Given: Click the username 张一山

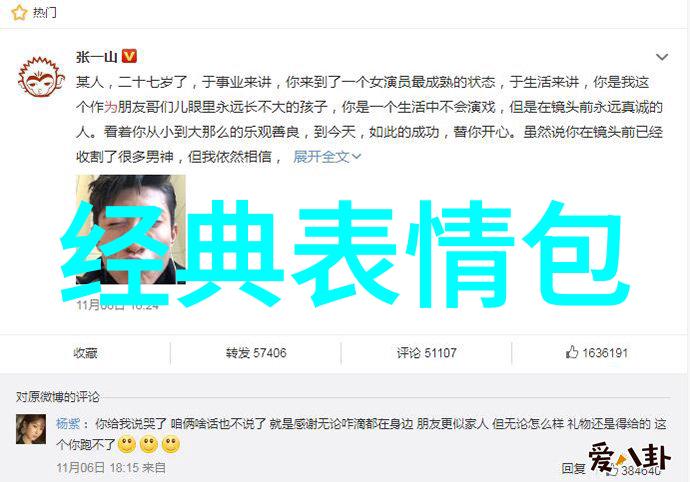Looking at the screenshot, I should [96, 57].
